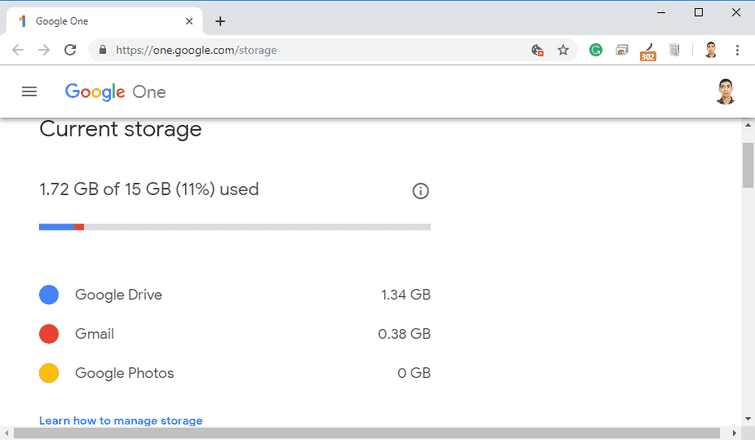Open a new browser tab

coord(220,21)
